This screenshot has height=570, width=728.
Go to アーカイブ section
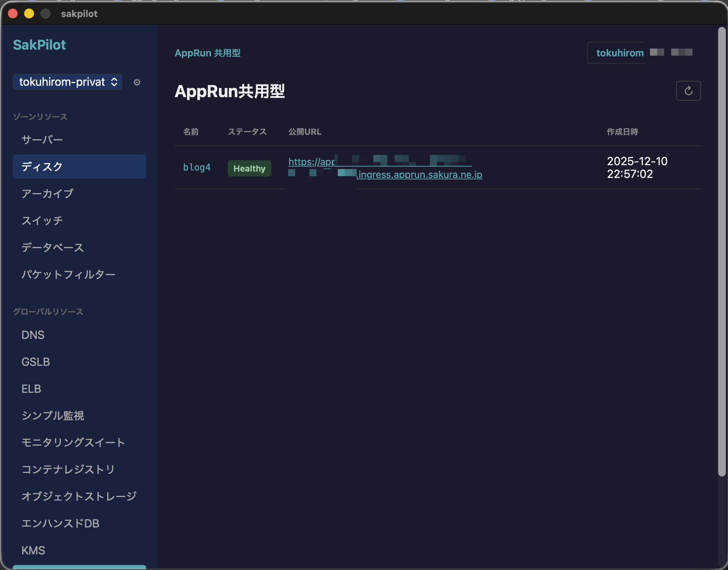tap(47, 194)
